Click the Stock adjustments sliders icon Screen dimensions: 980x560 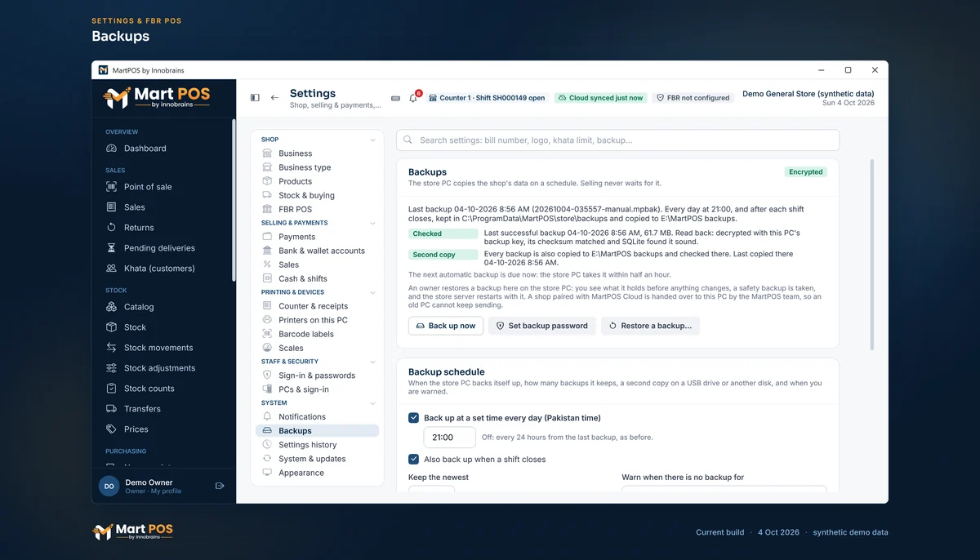pos(112,368)
